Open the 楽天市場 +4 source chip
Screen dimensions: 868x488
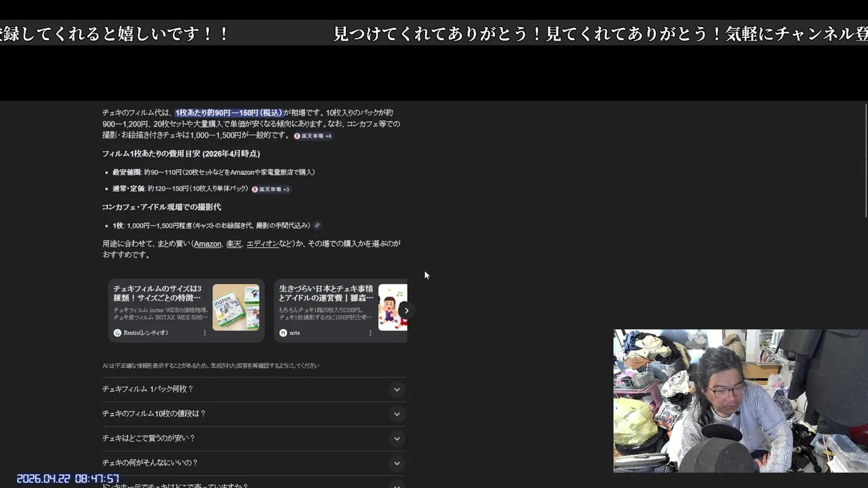[x=313, y=136]
